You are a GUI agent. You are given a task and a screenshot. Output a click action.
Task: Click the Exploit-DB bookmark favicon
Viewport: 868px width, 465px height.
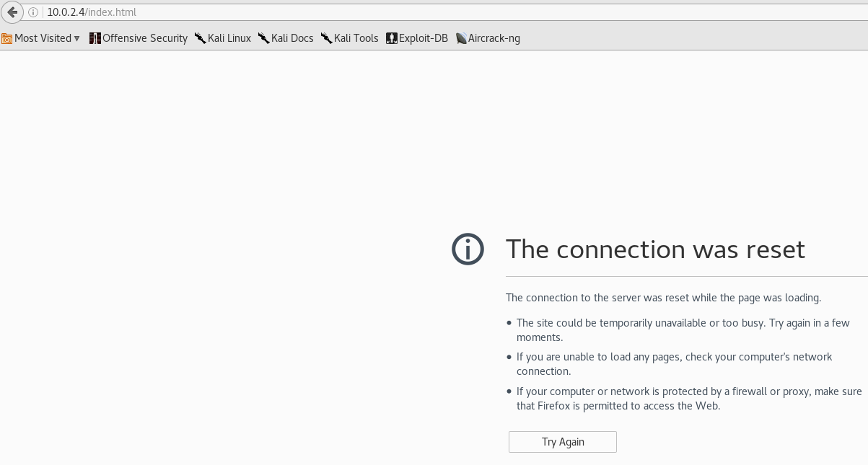pos(391,38)
